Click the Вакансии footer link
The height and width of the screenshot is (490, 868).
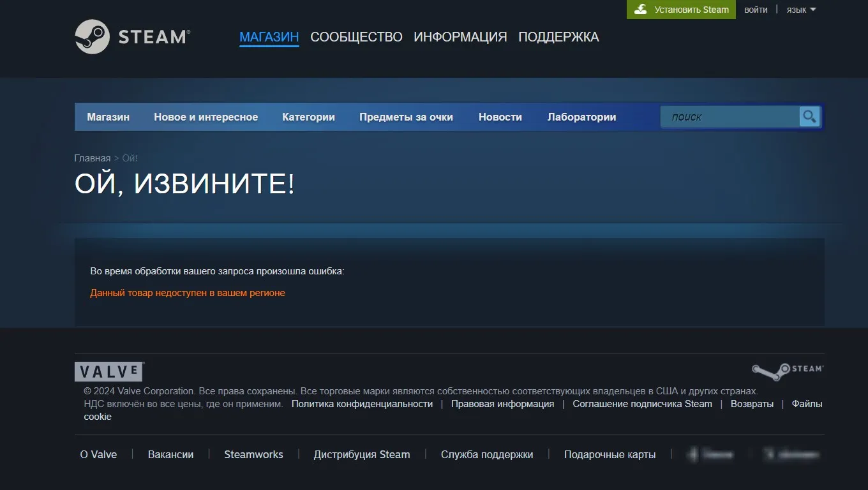click(170, 454)
